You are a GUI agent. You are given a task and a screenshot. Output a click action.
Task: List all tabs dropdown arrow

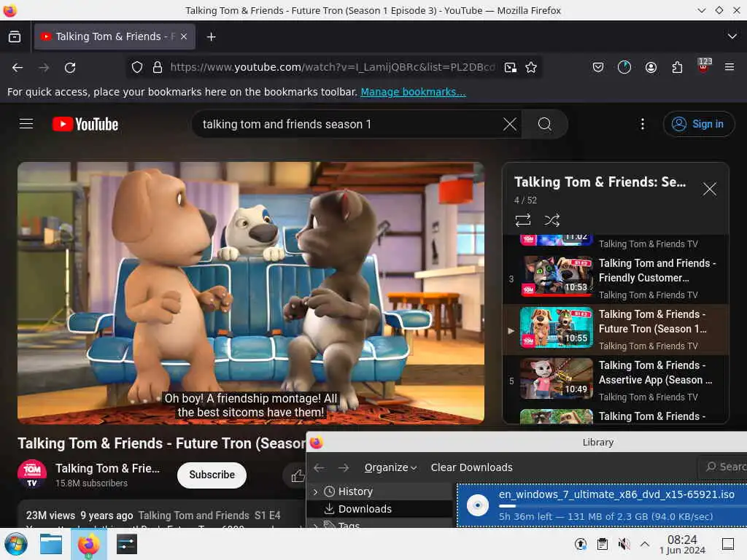pyautogui.click(x=732, y=36)
